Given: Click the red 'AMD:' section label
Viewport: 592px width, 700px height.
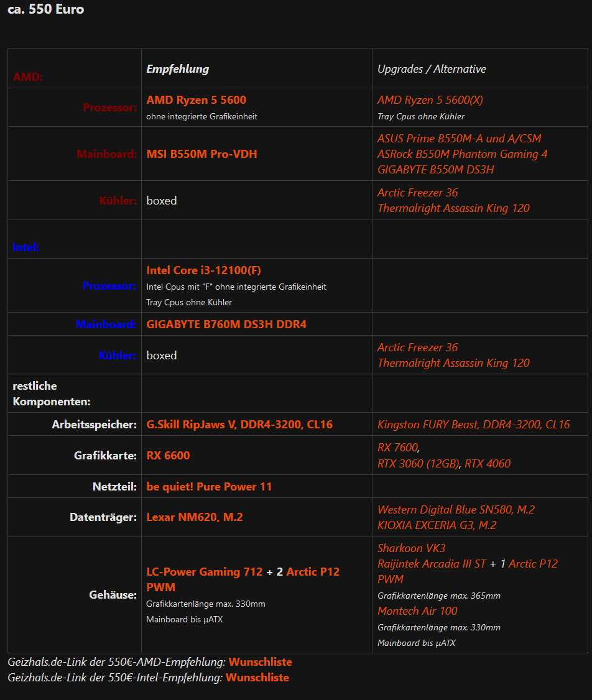Looking at the screenshot, I should 28,77.
